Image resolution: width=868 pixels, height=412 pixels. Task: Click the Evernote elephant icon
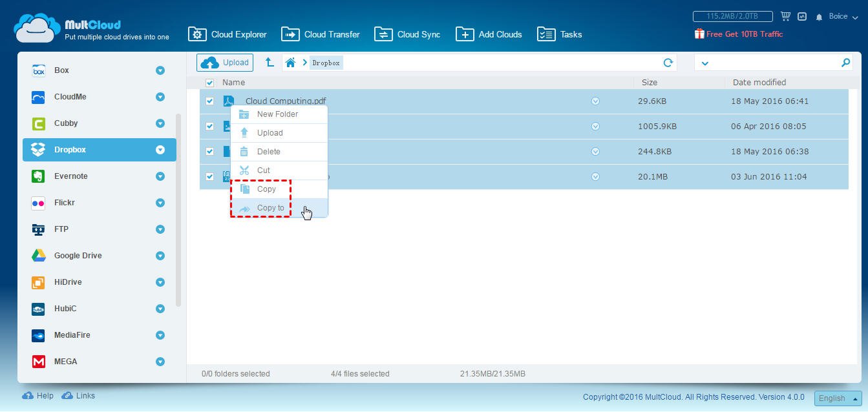38,176
